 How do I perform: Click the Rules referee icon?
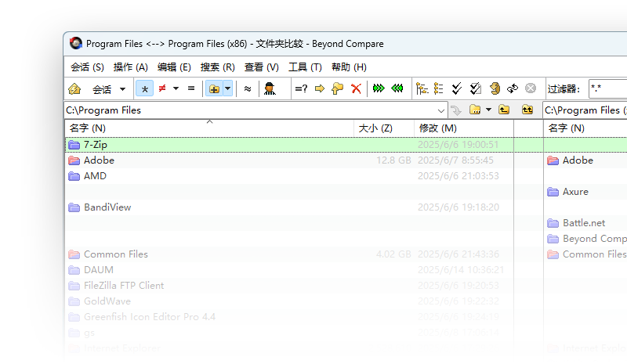pyautogui.click(x=270, y=88)
